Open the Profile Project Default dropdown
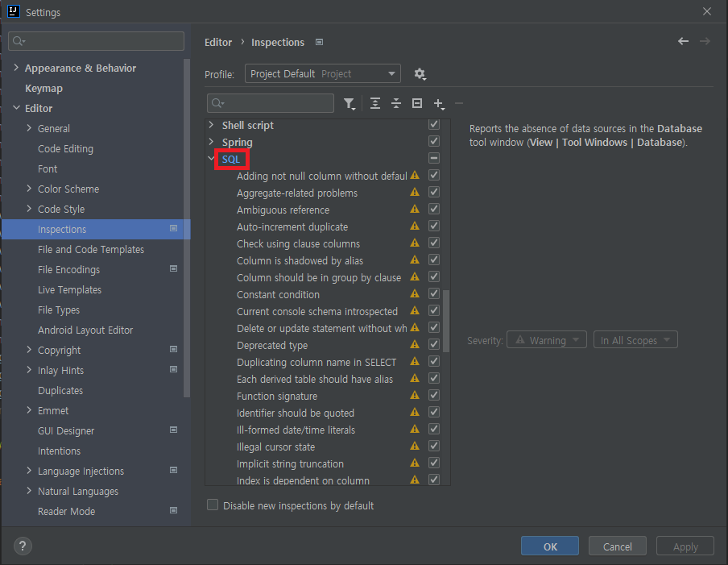 click(x=323, y=73)
